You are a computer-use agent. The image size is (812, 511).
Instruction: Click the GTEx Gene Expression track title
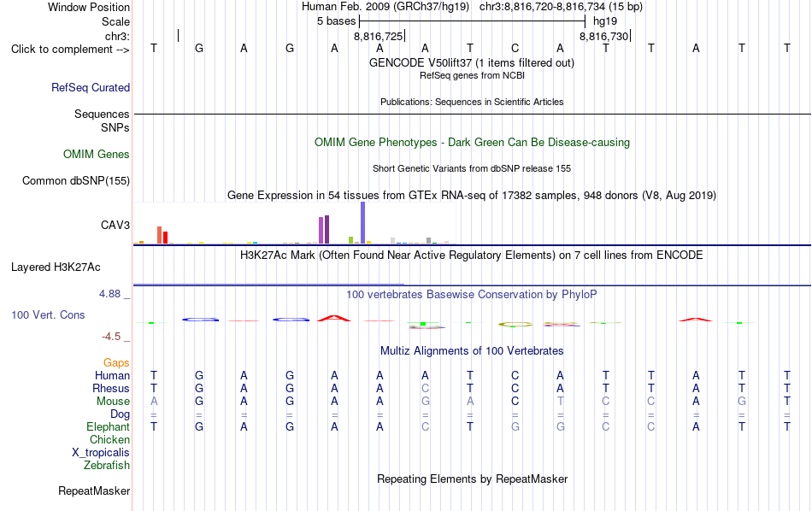pyautogui.click(x=472, y=195)
